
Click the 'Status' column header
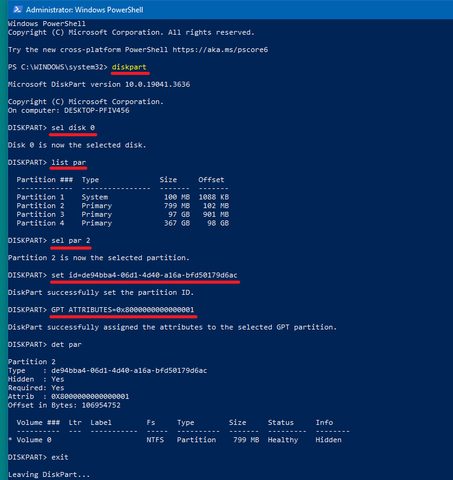point(281,422)
